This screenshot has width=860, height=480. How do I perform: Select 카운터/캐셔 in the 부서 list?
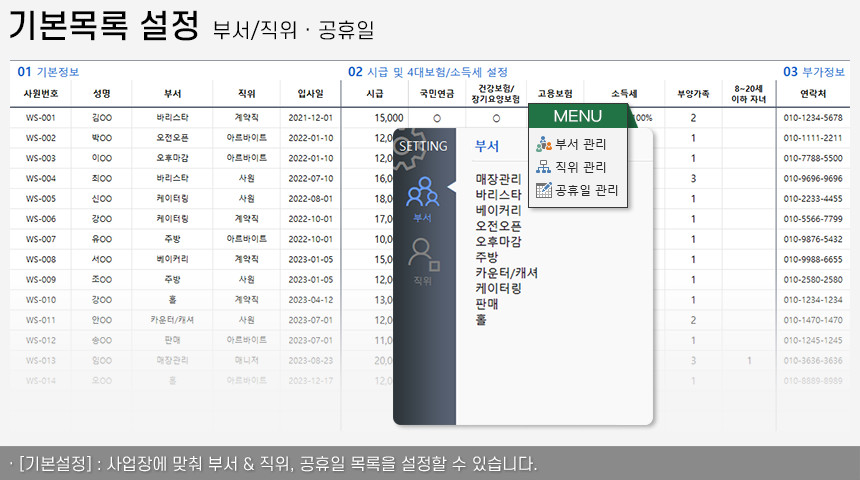507,272
